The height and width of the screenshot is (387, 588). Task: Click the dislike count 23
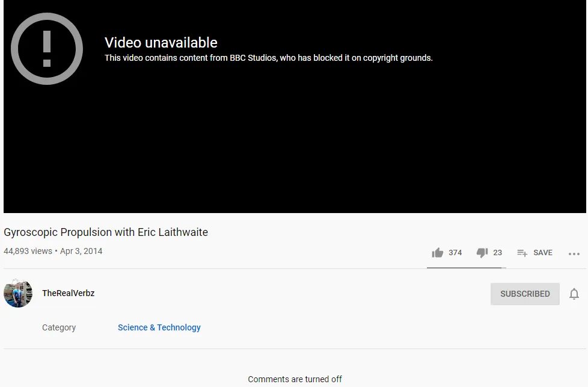tap(497, 253)
